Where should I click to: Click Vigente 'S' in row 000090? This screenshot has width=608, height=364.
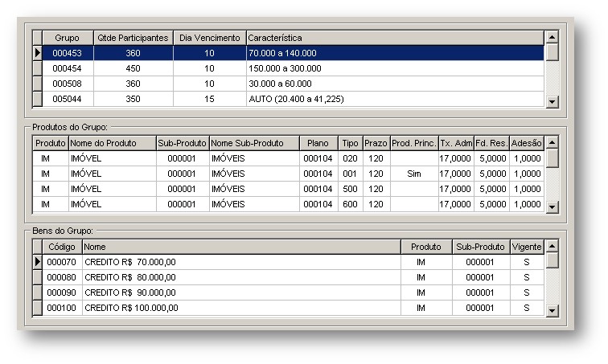pyautogui.click(x=527, y=292)
